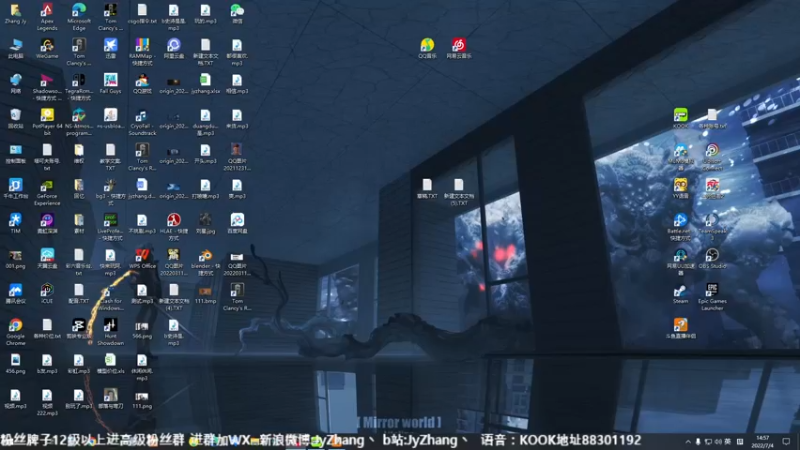
Task: Select the 566.png image file
Action: 142,329
